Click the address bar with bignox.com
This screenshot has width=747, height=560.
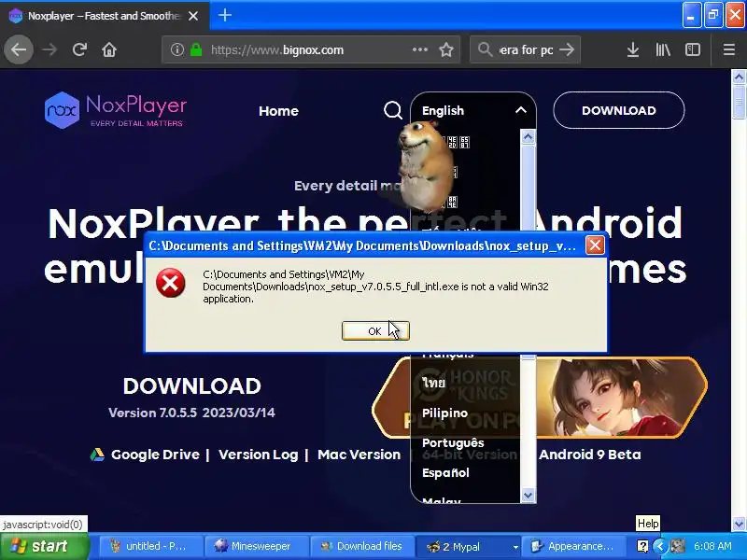311,49
